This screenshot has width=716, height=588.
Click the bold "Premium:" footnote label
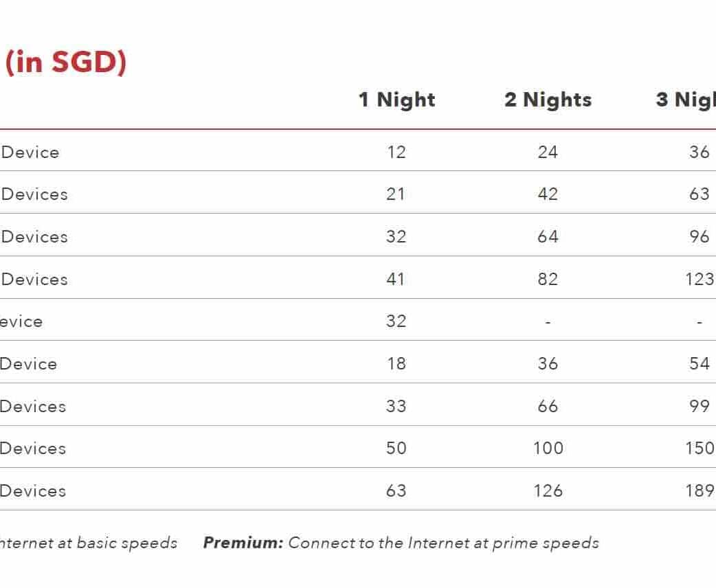[243, 543]
